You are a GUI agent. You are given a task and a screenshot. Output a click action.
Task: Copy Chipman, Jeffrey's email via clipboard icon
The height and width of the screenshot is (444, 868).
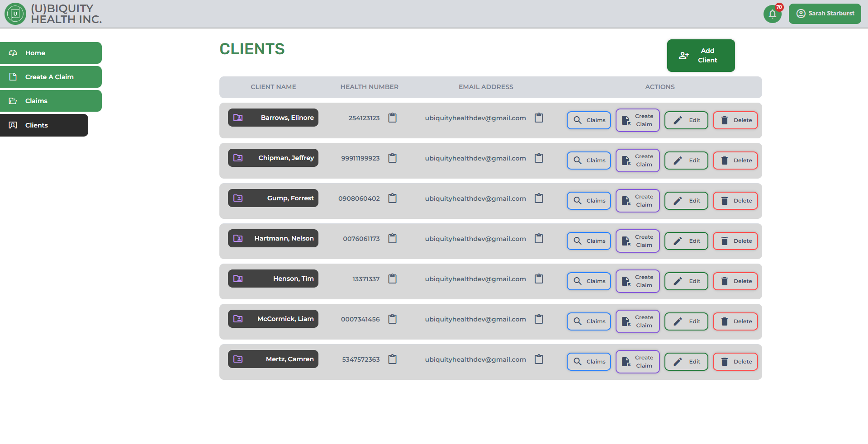[x=539, y=158]
